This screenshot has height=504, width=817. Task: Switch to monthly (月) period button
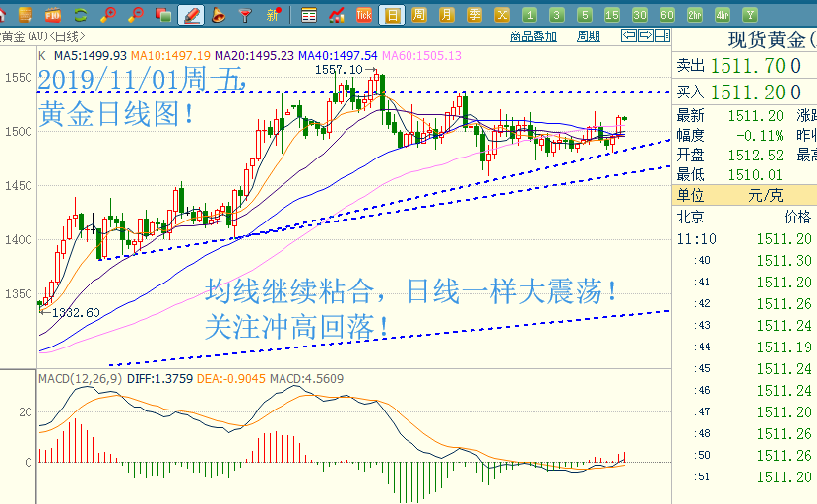point(447,15)
